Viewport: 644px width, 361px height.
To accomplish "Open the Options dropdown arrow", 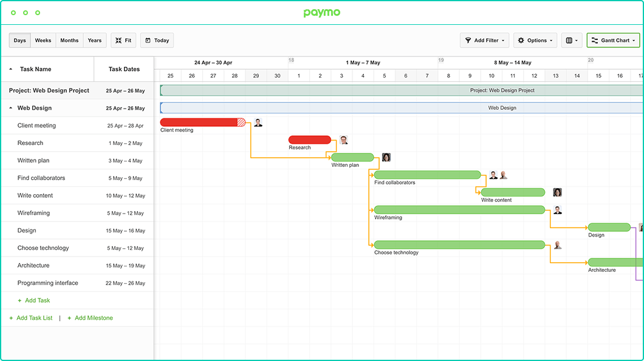I will tap(551, 41).
